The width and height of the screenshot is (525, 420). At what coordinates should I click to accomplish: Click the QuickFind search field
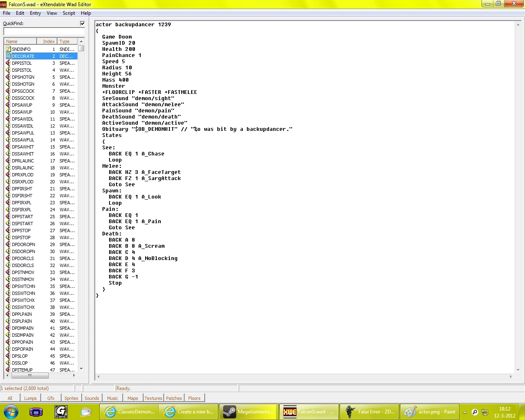(44, 32)
